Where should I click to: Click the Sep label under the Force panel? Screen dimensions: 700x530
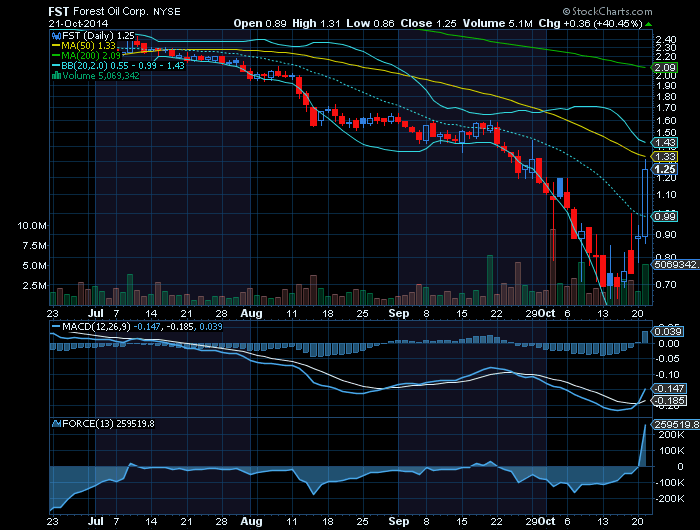point(399,521)
